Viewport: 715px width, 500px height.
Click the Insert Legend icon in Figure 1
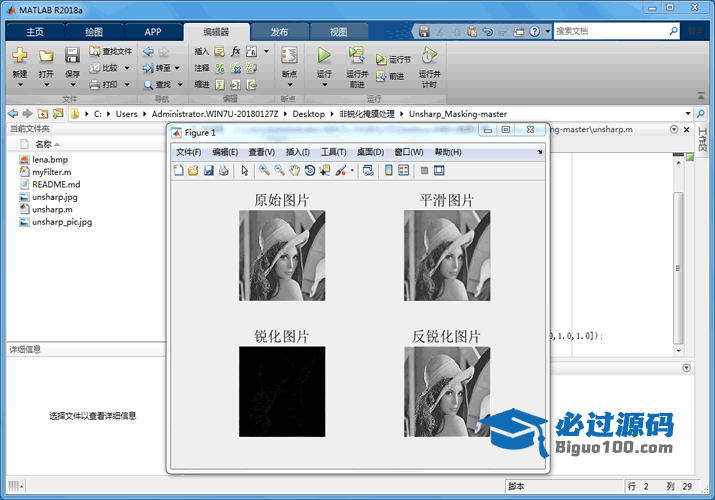tap(404, 170)
